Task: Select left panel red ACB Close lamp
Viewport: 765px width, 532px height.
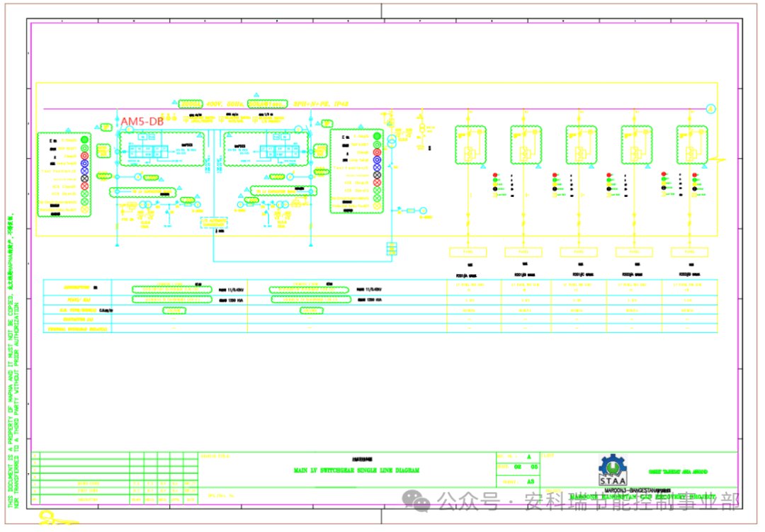Action: click(84, 186)
